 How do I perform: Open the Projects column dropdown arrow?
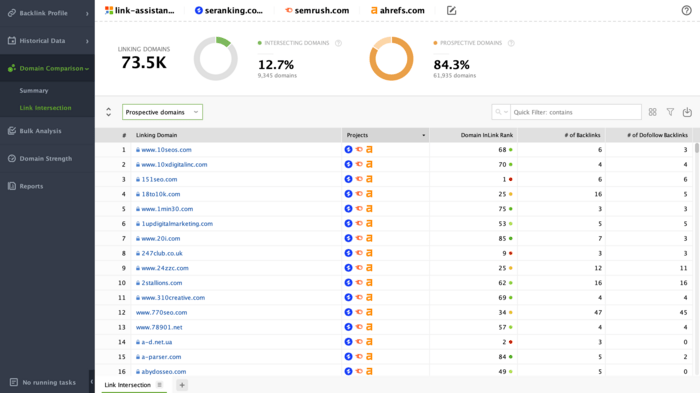click(424, 135)
